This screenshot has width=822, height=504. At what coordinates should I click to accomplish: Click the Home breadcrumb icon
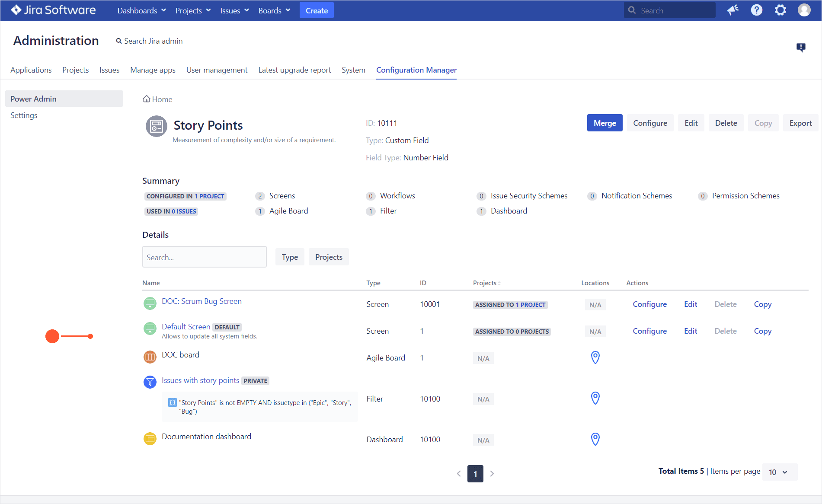click(147, 99)
